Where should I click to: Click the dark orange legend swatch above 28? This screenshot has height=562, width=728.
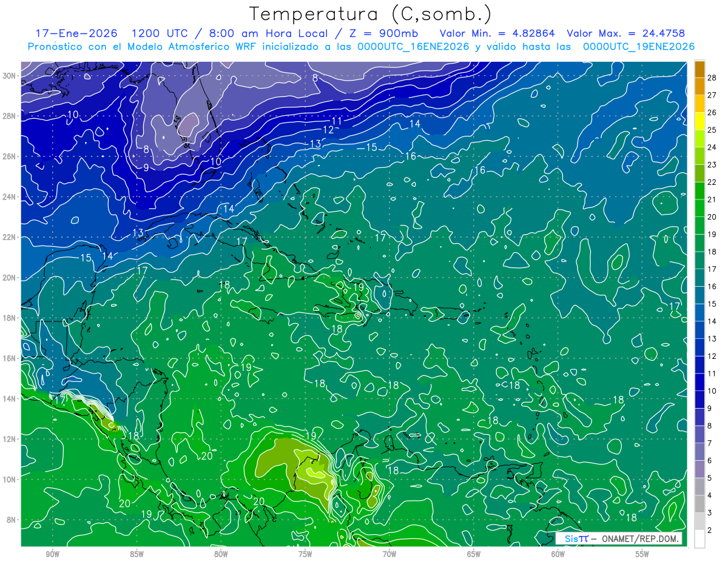[700, 69]
